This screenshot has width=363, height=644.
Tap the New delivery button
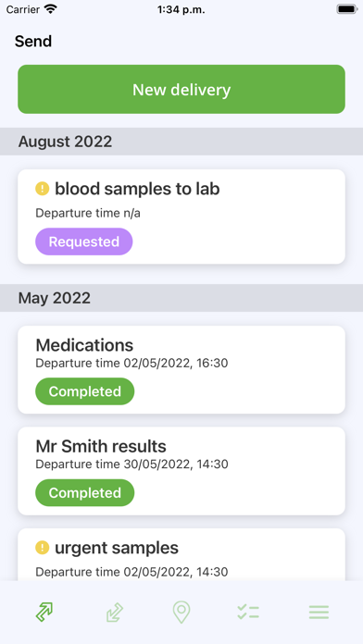[x=181, y=89]
